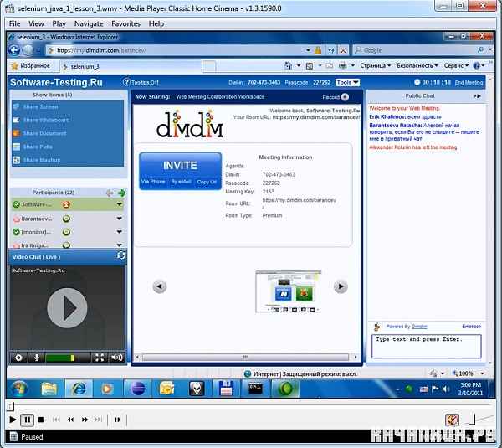
Task: Click Share Screen in Show Items
Action: click(x=41, y=106)
